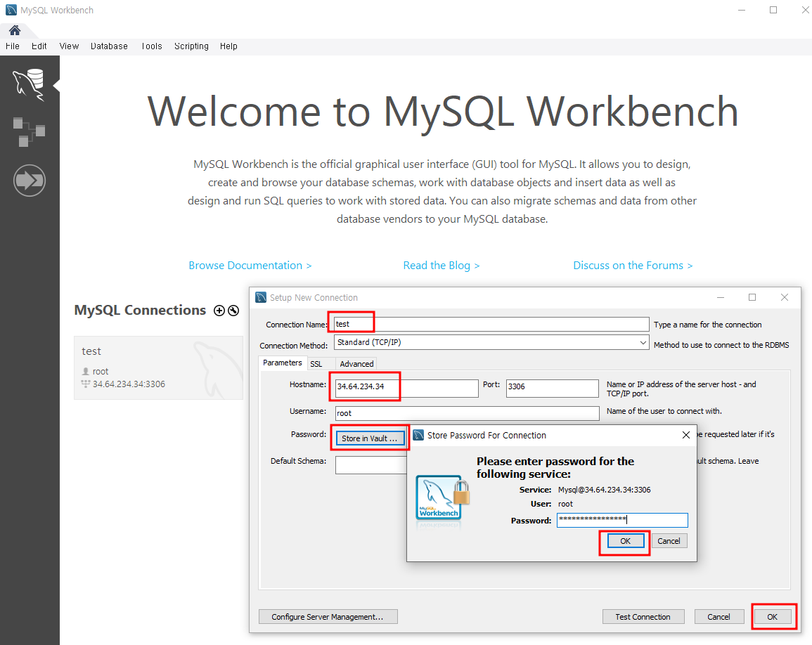Open the Models sidebar icon
The image size is (812, 645).
point(29,132)
